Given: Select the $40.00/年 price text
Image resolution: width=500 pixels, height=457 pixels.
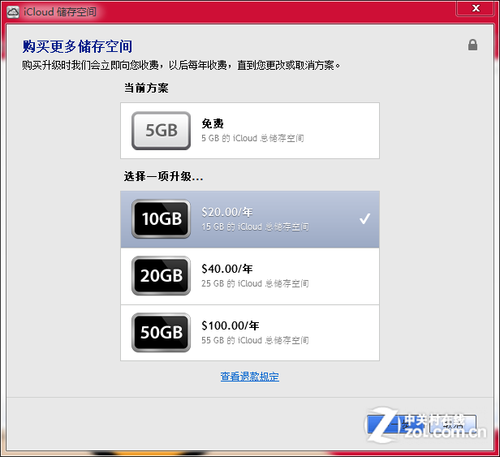Looking at the screenshot, I should [x=227, y=269].
